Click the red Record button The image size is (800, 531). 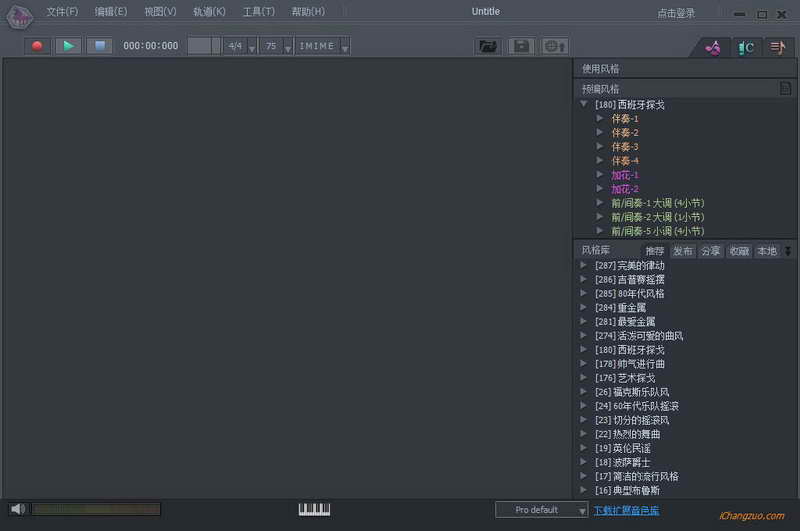tap(37, 46)
